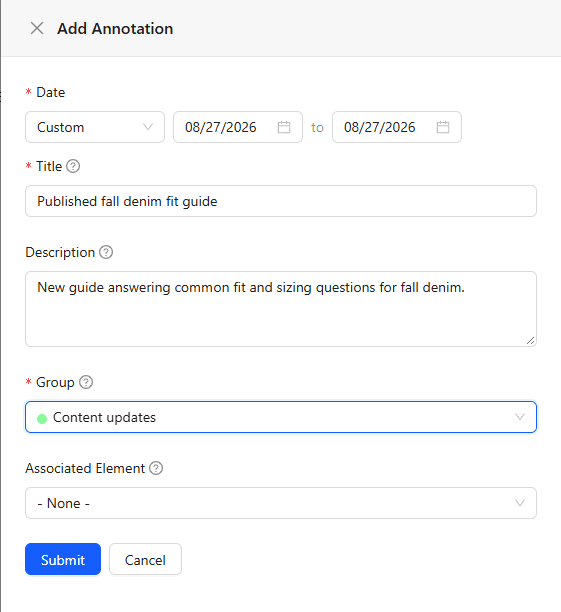This screenshot has width=561, height=612.
Task: Show the Group help icon
Action: [x=86, y=382]
